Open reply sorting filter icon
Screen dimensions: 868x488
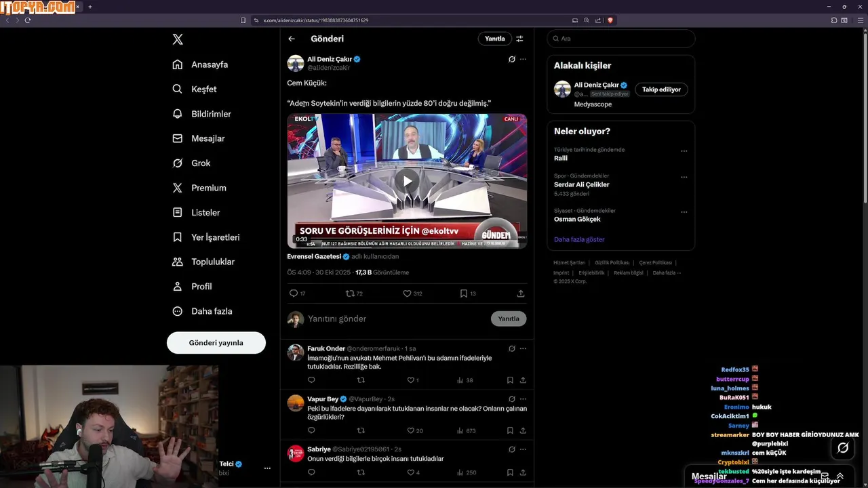[519, 39]
